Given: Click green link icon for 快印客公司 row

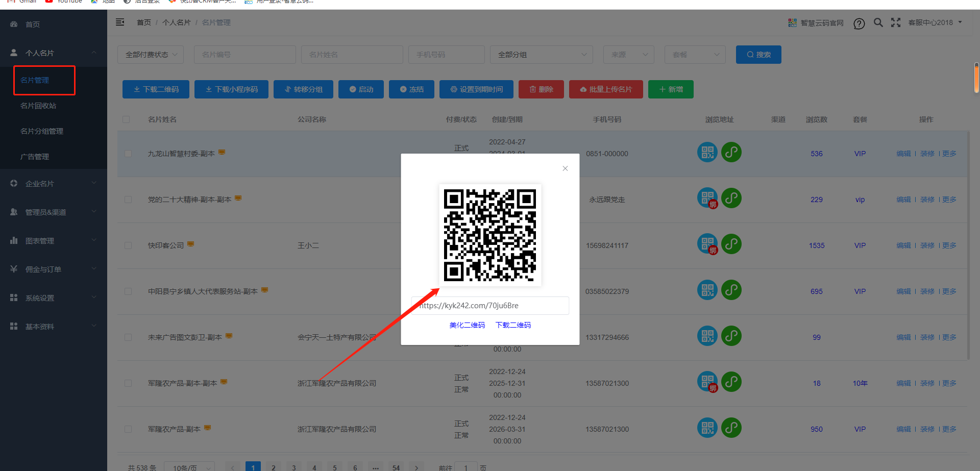Looking at the screenshot, I should pos(731,244).
